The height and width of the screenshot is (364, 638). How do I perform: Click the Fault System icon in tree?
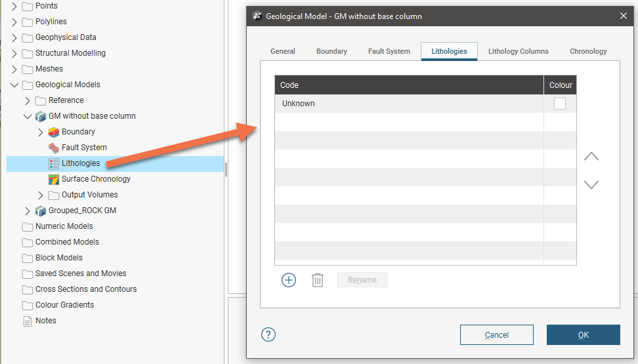click(x=54, y=148)
